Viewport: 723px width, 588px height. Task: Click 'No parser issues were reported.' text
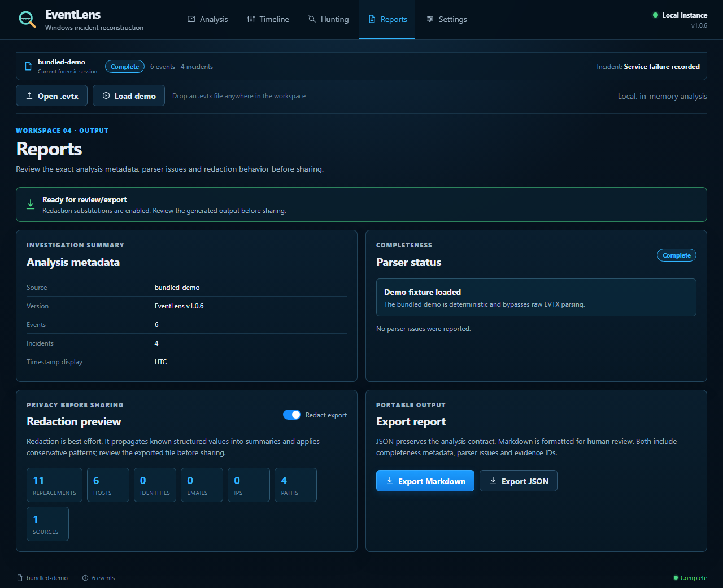423,329
